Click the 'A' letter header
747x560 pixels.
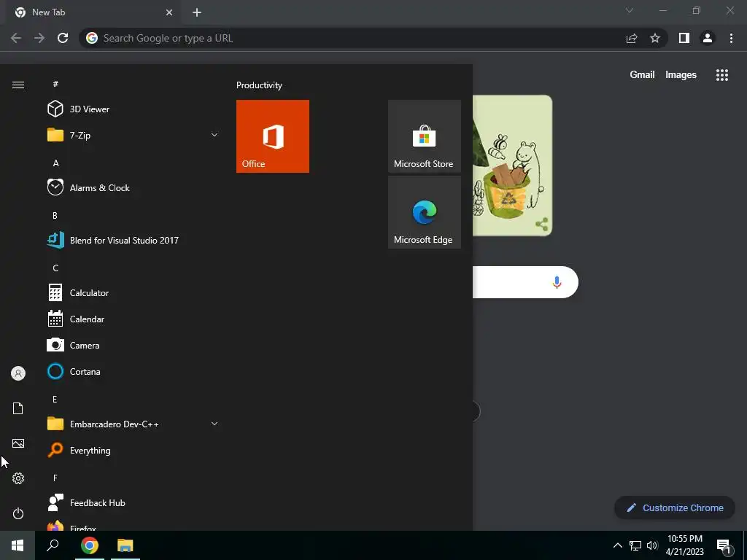pyautogui.click(x=55, y=163)
